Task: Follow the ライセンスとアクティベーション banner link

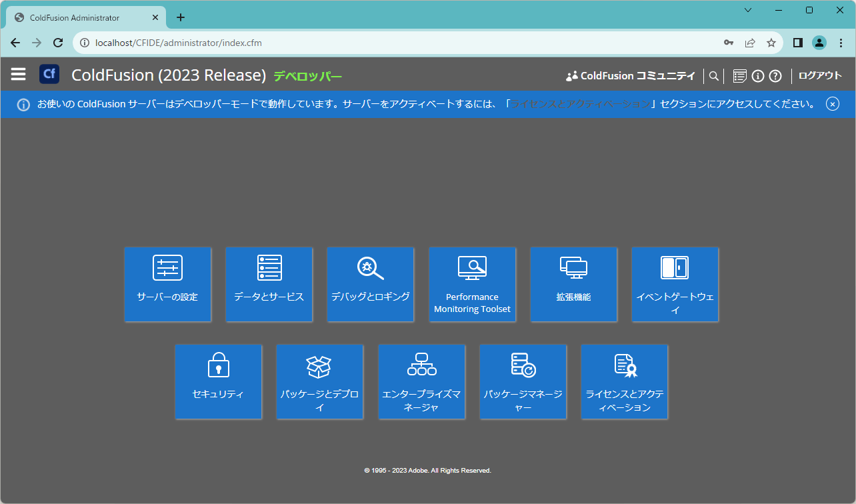Action: tap(580, 104)
